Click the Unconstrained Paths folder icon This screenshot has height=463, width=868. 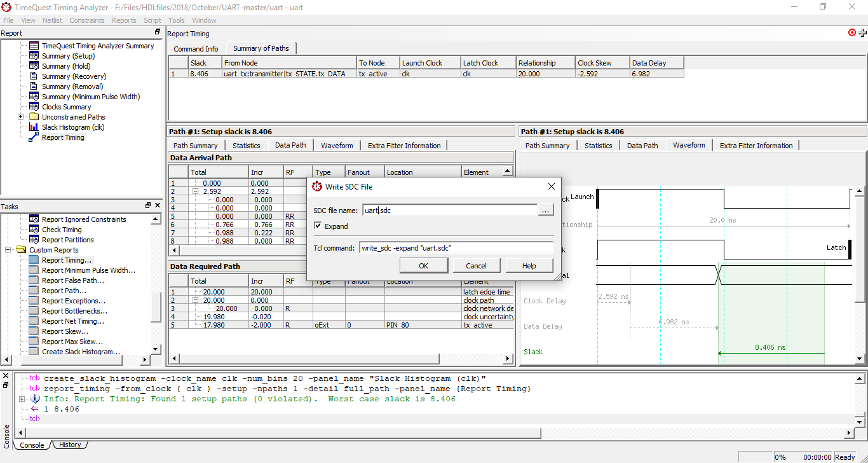click(x=34, y=117)
